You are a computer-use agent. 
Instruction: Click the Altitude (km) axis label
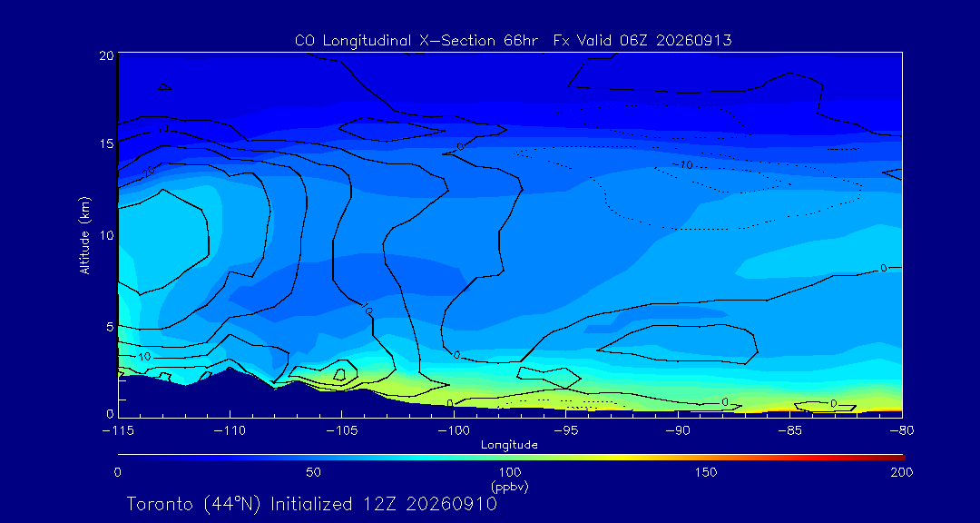[85, 234]
